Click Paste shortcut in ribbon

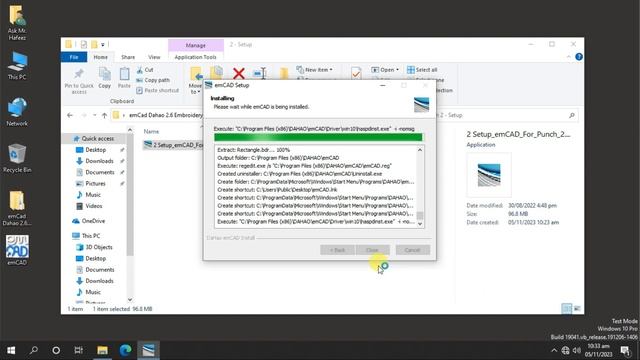[157, 90]
